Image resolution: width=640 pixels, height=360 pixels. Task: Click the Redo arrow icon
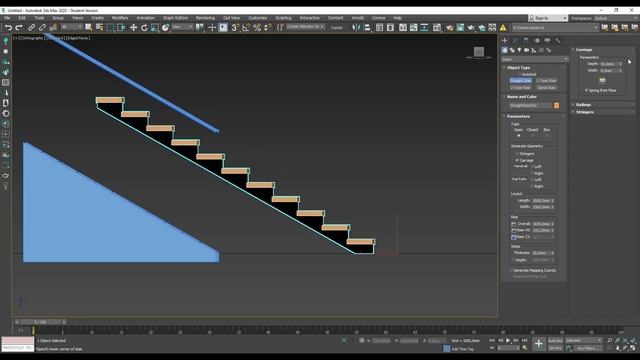(19, 28)
